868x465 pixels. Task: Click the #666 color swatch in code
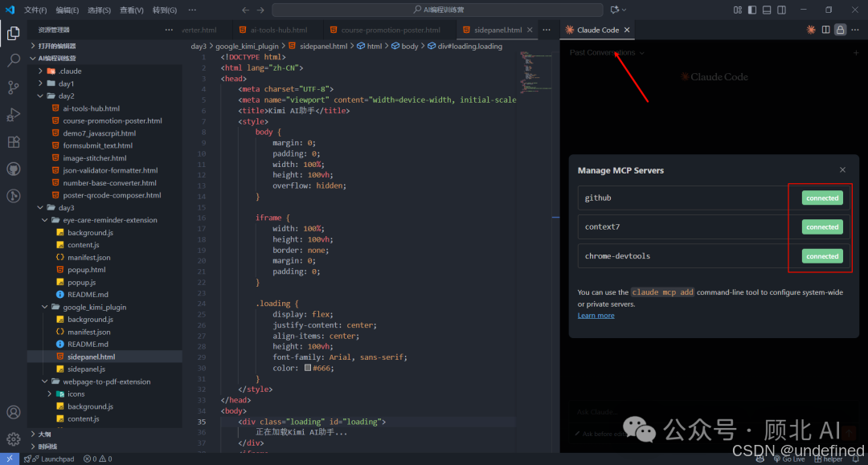coord(307,368)
